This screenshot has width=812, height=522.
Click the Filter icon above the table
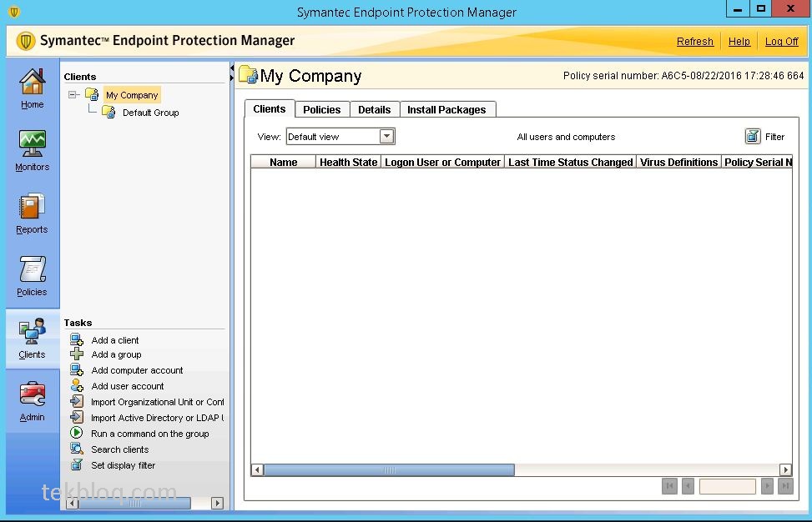[x=753, y=136]
